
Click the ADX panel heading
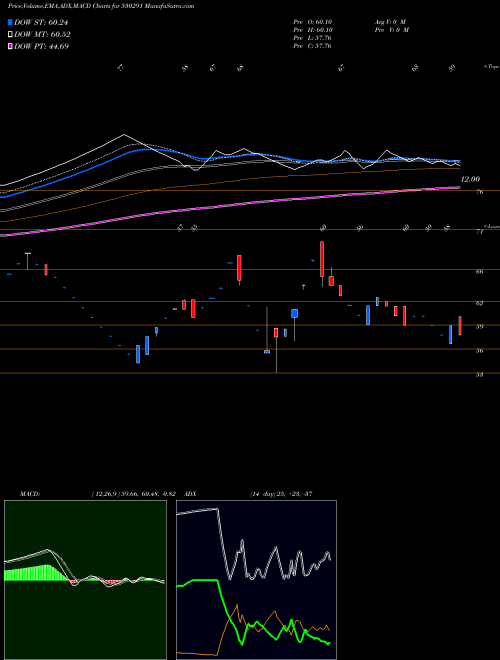pyautogui.click(x=191, y=494)
